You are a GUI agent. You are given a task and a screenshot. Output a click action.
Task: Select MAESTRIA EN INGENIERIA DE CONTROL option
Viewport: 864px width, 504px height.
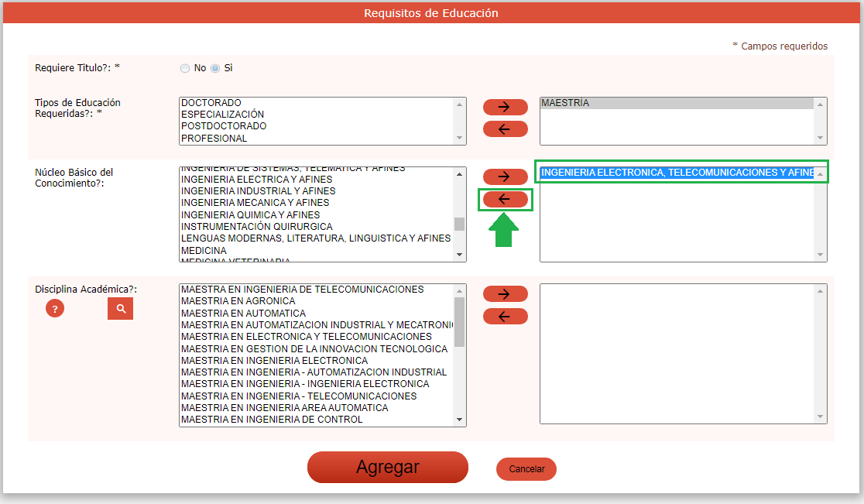pos(271,420)
